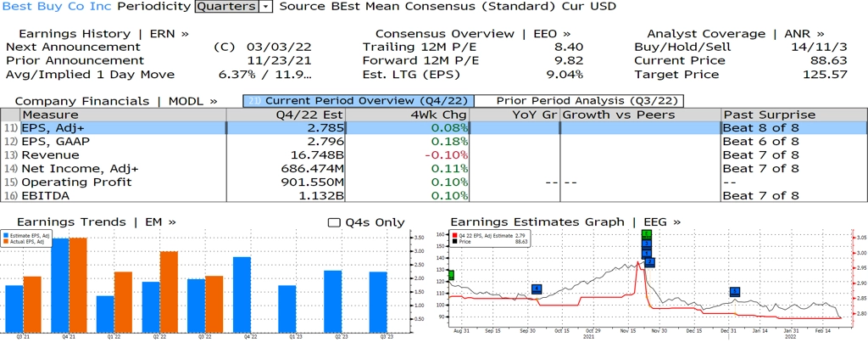Click EPS Adj+ 4Wk change 0.08%
Image resolution: width=868 pixels, height=342 pixels.
pos(449,128)
